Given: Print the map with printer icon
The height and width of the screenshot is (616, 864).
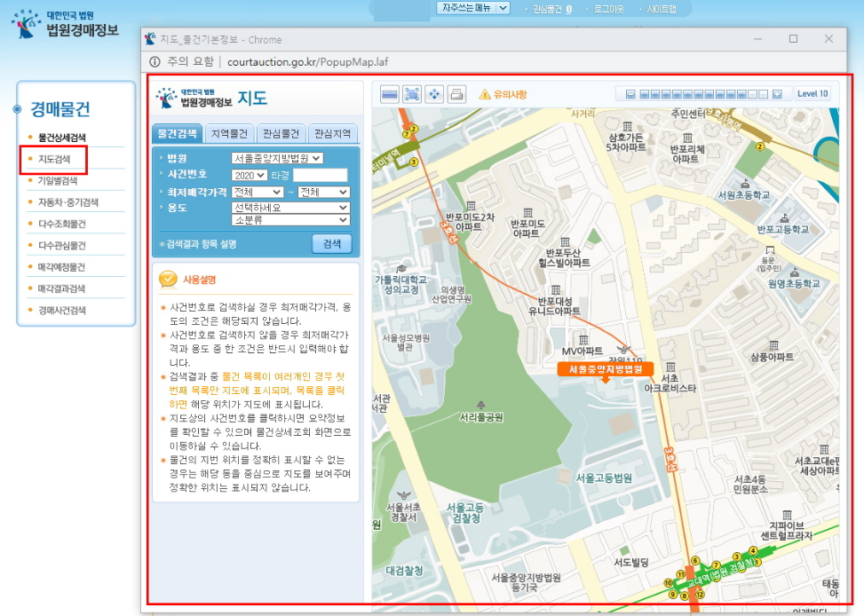Looking at the screenshot, I should pos(456,94).
